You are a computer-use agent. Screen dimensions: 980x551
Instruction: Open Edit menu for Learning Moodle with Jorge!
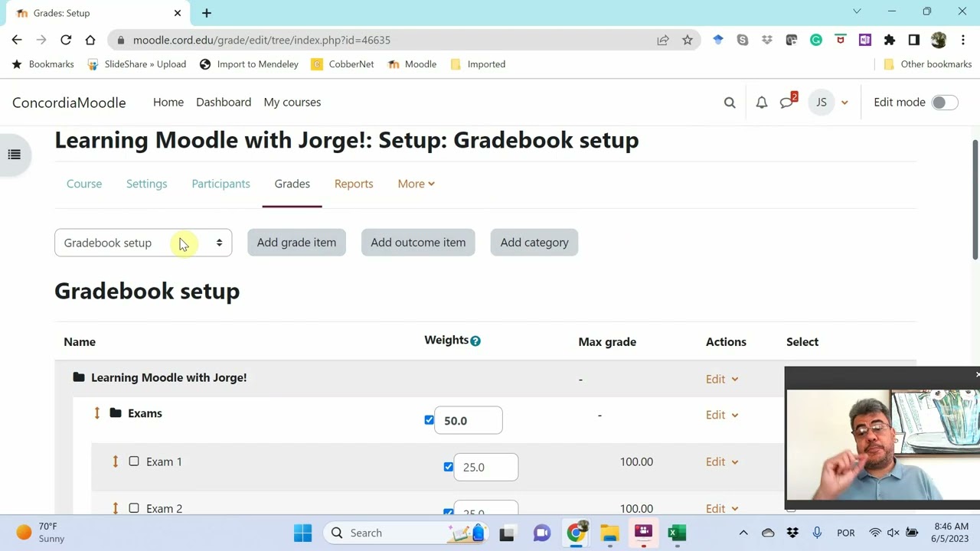(722, 379)
